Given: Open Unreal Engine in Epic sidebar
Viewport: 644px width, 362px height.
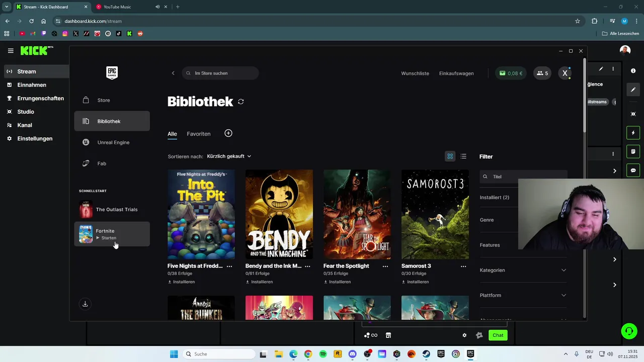Looking at the screenshot, I should click(112, 142).
